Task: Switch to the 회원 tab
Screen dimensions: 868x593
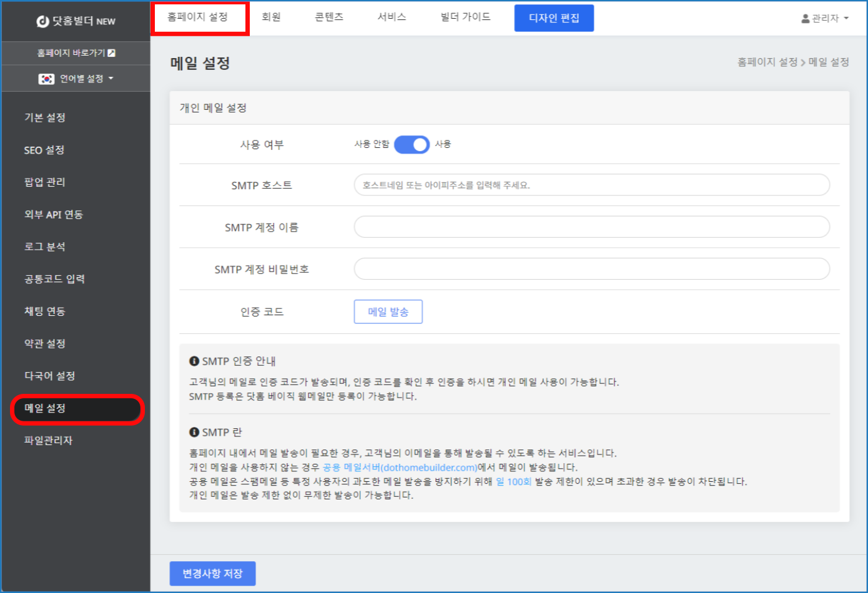Action: [x=272, y=17]
